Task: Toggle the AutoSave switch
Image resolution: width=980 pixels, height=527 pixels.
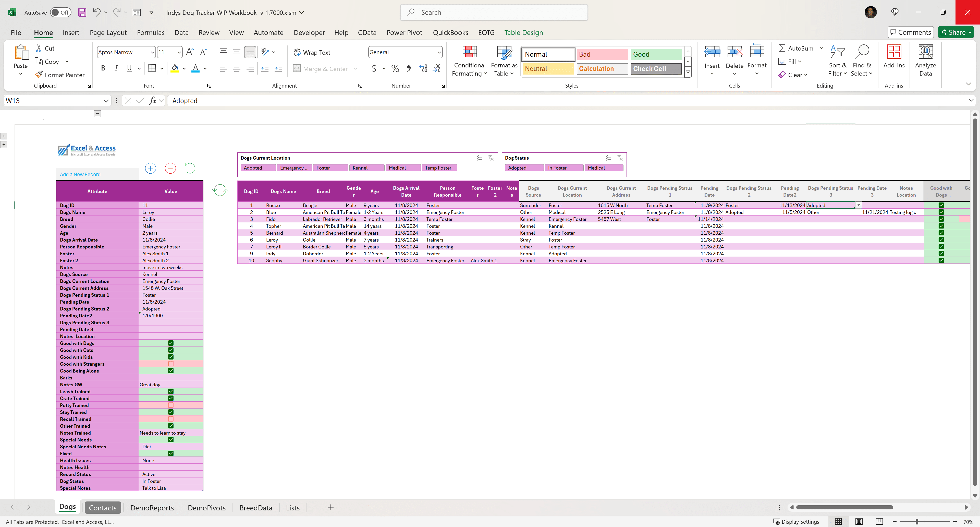Action: coord(60,12)
